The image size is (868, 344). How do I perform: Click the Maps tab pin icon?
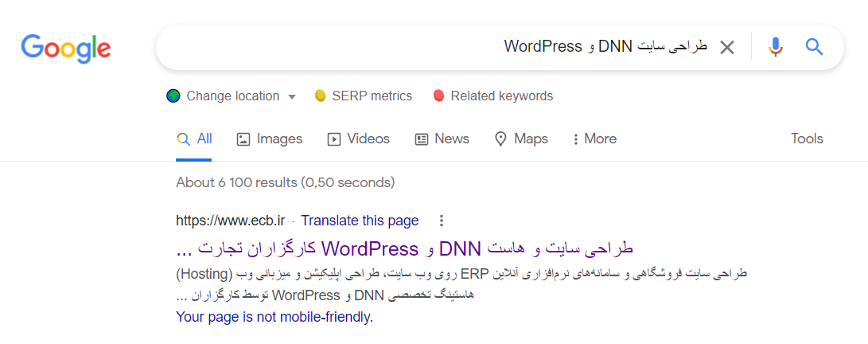tap(501, 139)
